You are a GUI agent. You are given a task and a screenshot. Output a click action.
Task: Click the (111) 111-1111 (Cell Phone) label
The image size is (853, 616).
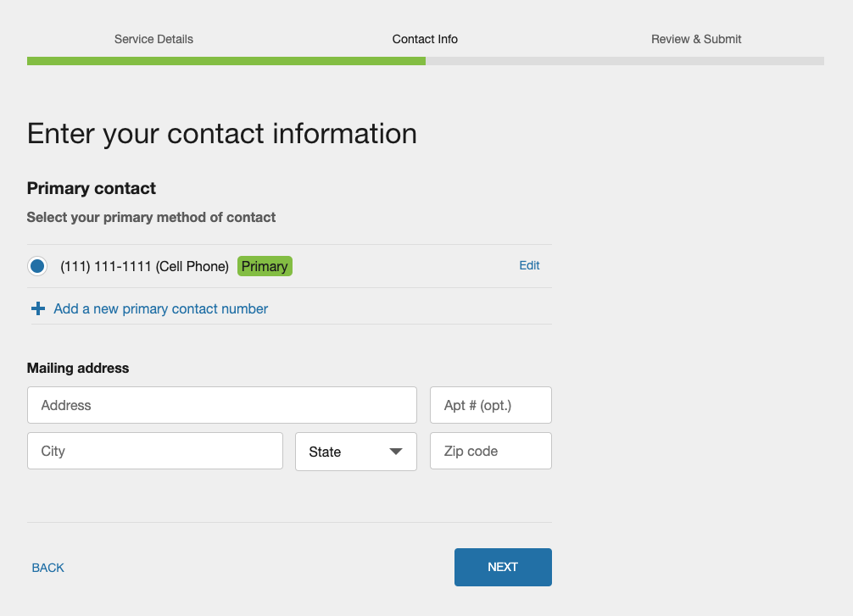click(x=144, y=266)
